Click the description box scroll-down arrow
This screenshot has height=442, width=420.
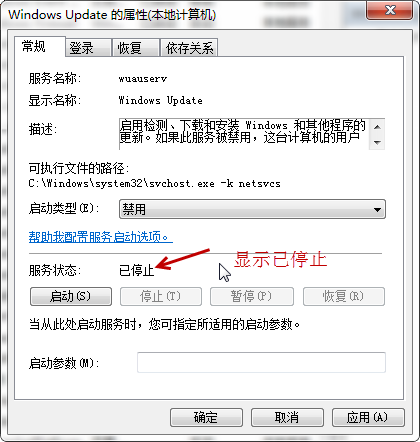377,142
